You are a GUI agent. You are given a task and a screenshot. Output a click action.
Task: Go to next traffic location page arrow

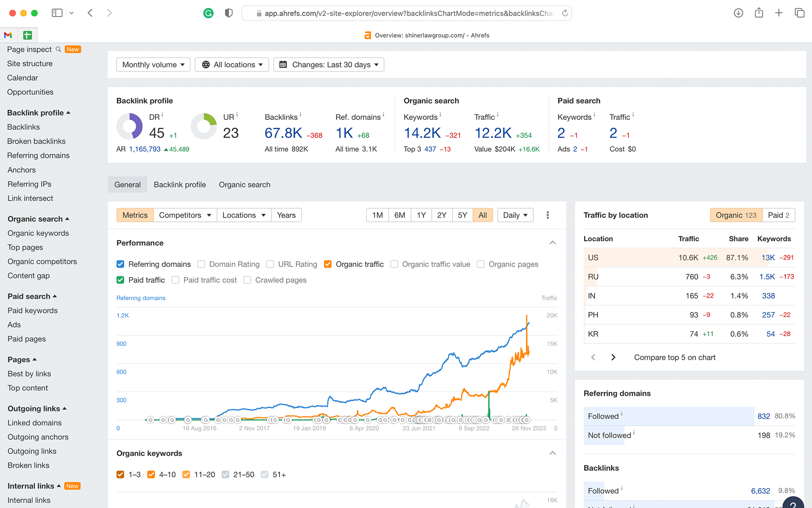613,357
